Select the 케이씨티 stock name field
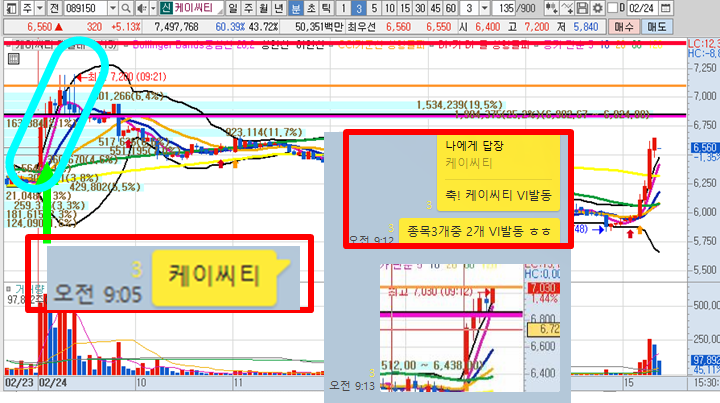 click(197, 8)
